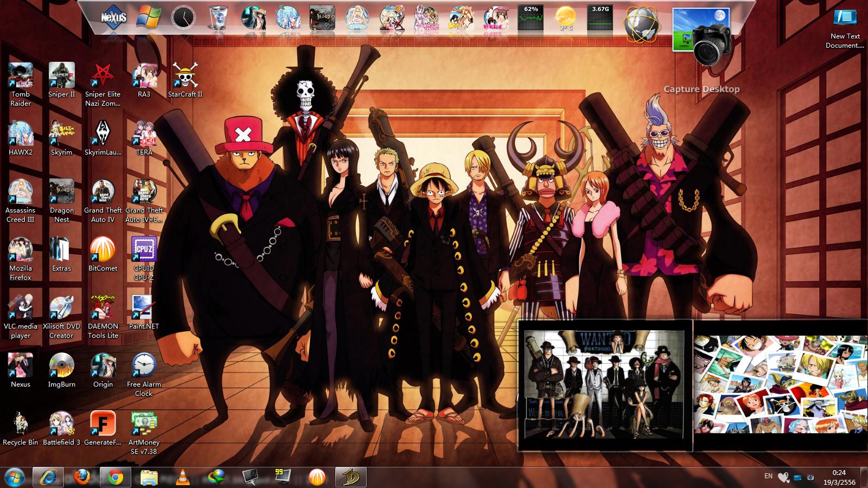Select the Dragon Nest desktop icon

61,200
